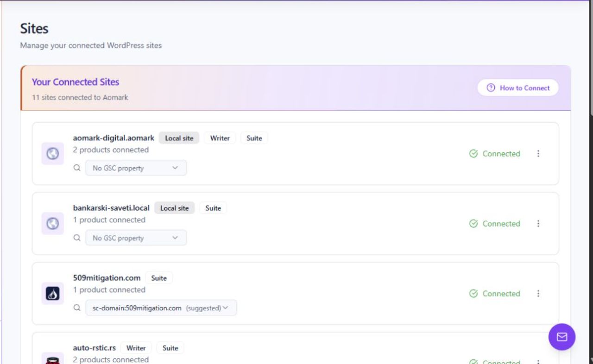Click the Connected status text for bankarski-saveti.local
593x364 pixels.
[501, 224]
